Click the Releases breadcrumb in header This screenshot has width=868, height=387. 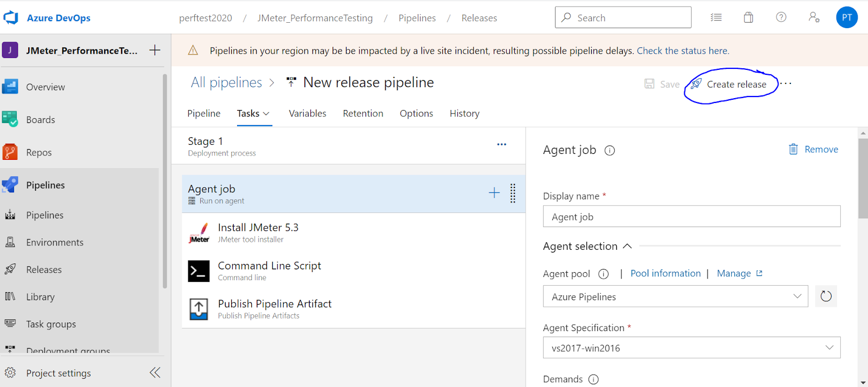pos(479,18)
